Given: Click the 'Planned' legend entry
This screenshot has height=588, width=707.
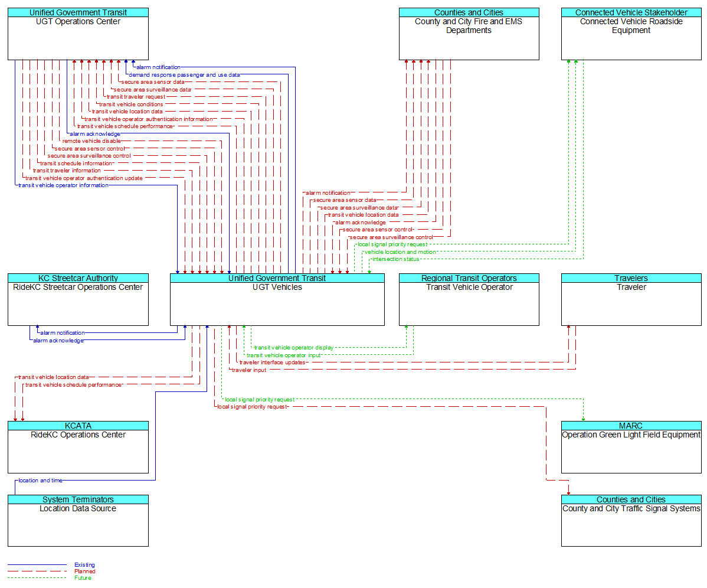Looking at the screenshot, I should 85,571.
